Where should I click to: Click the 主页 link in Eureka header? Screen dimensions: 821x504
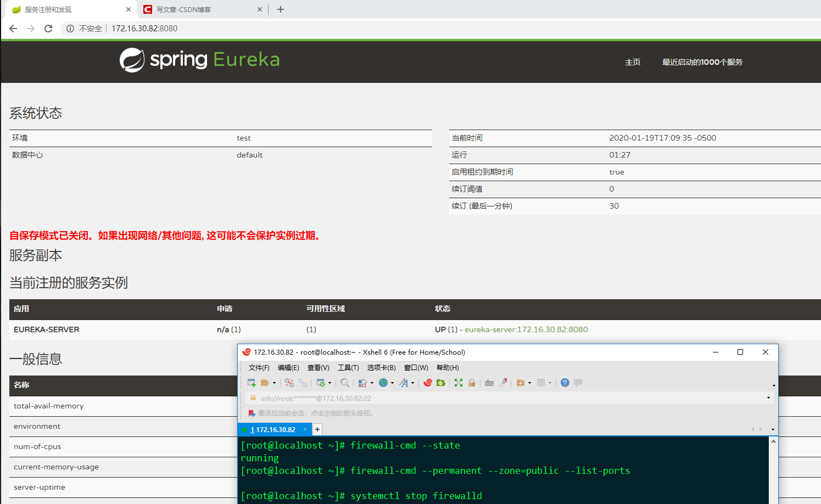[633, 62]
